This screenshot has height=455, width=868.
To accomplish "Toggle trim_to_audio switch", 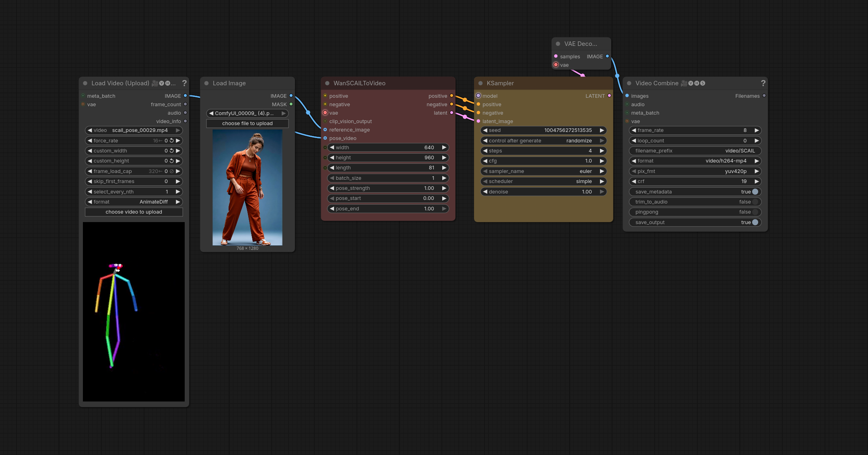I will click(755, 202).
